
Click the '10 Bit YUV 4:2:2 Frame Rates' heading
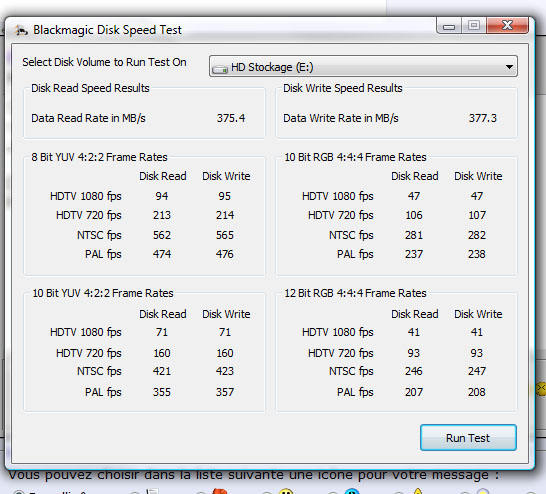103,293
